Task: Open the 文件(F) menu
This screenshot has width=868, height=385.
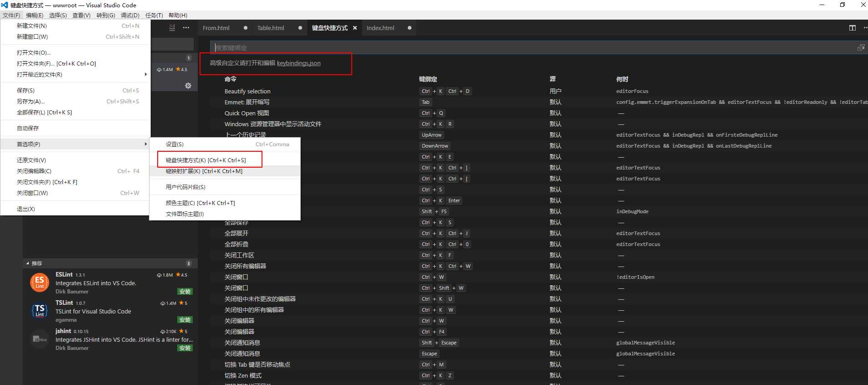Action: click(11, 15)
